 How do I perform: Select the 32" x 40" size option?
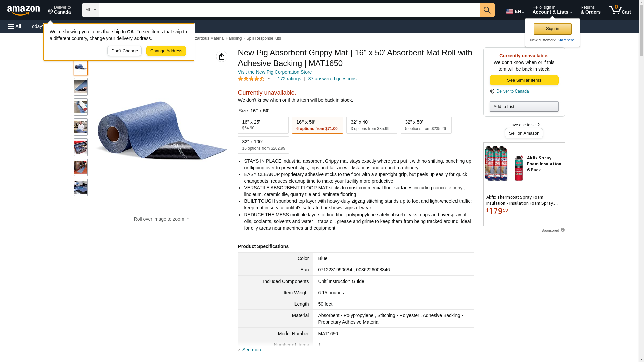click(x=372, y=125)
